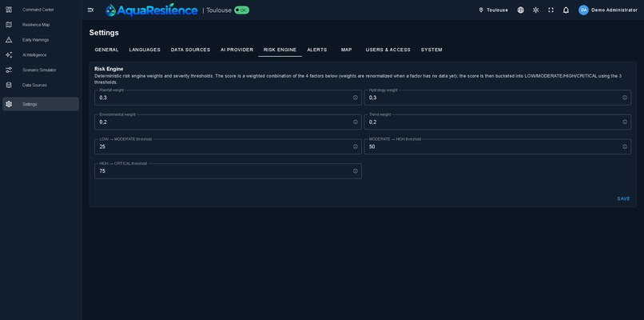Viewport: 644px width, 320px height.
Task: Go to Resilience Map in the sidebar
Action: [x=41, y=25]
